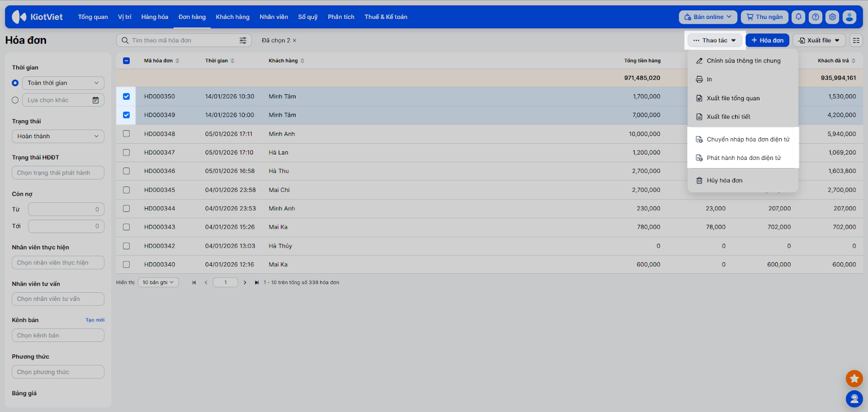Uncheck invoice HD000350
Viewport: 868px width, 412px height.
pos(126,96)
